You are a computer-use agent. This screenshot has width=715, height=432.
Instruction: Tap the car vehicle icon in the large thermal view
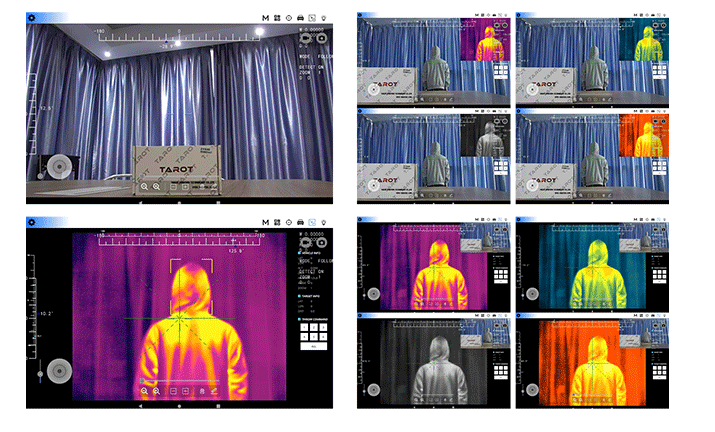[x=301, y=222]
